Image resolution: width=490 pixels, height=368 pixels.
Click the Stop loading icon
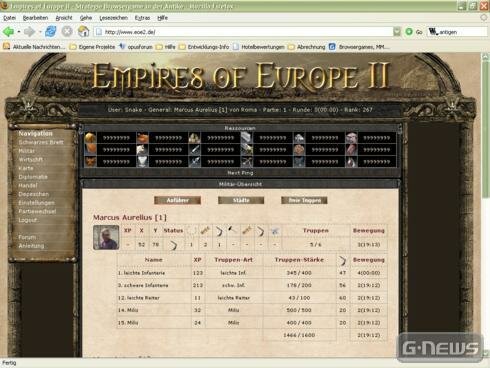click(x=67, y=32)
